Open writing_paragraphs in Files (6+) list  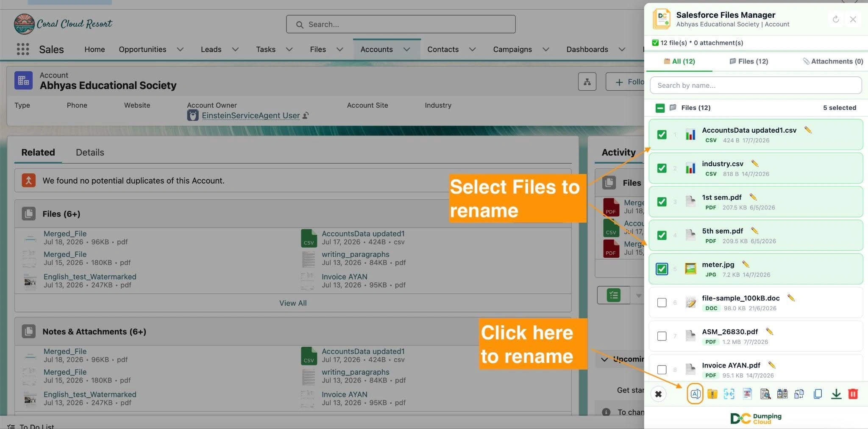(x=356, y=254)
